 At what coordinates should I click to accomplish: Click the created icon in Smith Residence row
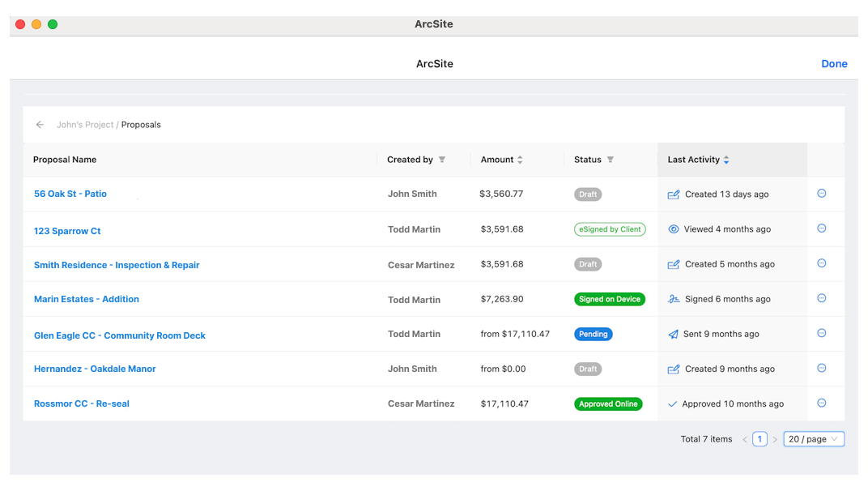tap(673, 264)
